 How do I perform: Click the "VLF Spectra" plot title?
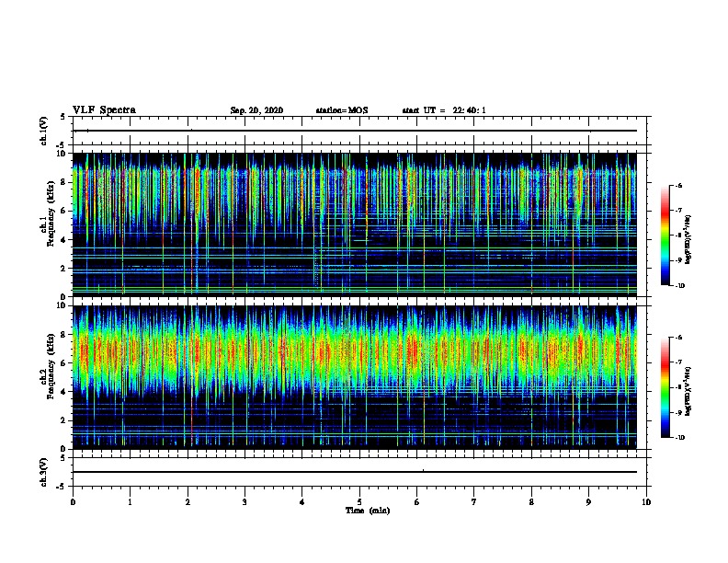104,110
